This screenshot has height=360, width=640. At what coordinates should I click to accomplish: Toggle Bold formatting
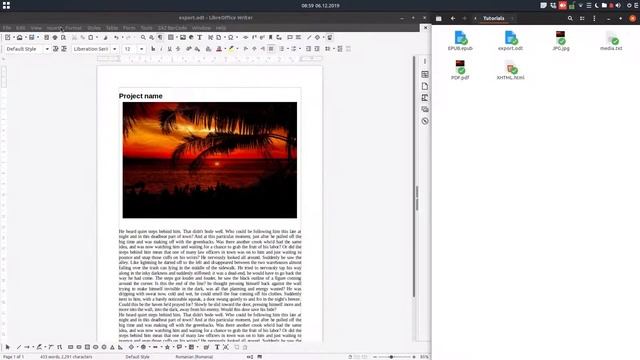tap(153, 49)
